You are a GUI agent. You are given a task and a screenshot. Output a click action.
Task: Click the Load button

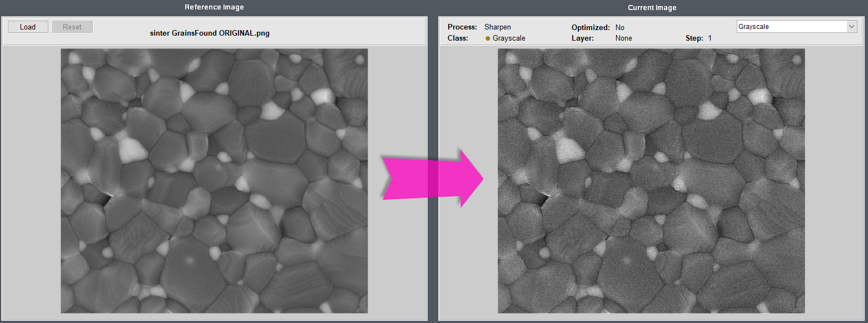[27, 27]
